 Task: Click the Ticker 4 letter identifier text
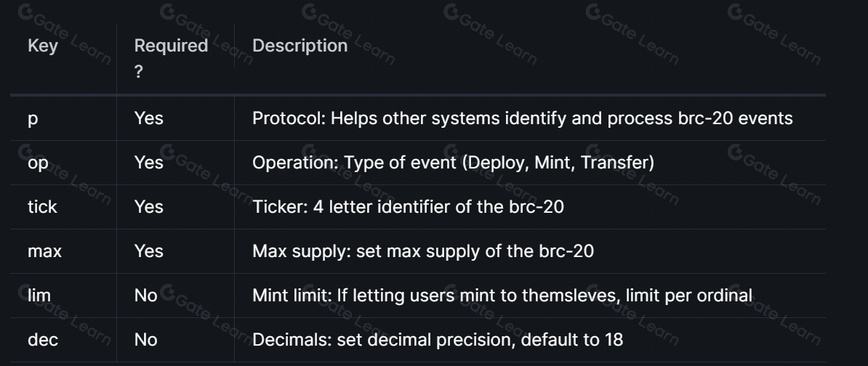click(408, 207)
